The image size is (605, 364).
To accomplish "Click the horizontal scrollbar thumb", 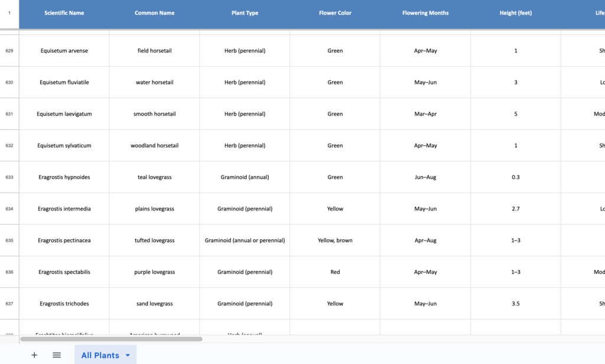I will [111, 339].
